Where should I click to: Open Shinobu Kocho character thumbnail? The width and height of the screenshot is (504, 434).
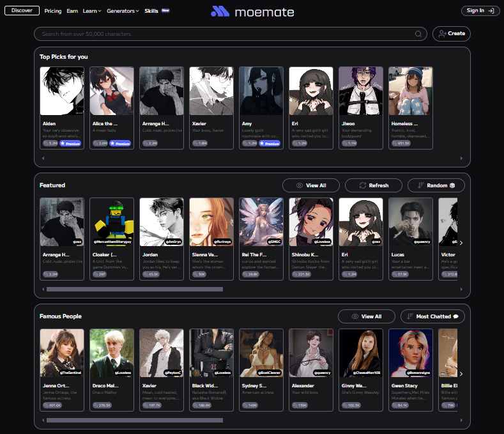(311, 222)
